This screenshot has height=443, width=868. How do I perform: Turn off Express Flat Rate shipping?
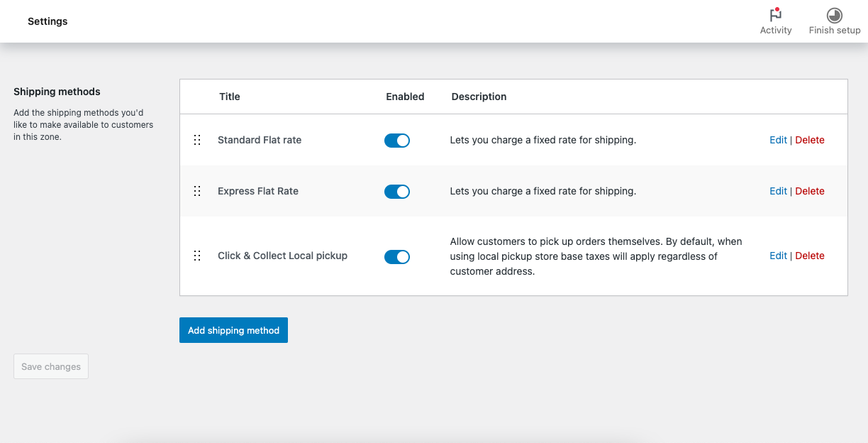coord(397,192)
